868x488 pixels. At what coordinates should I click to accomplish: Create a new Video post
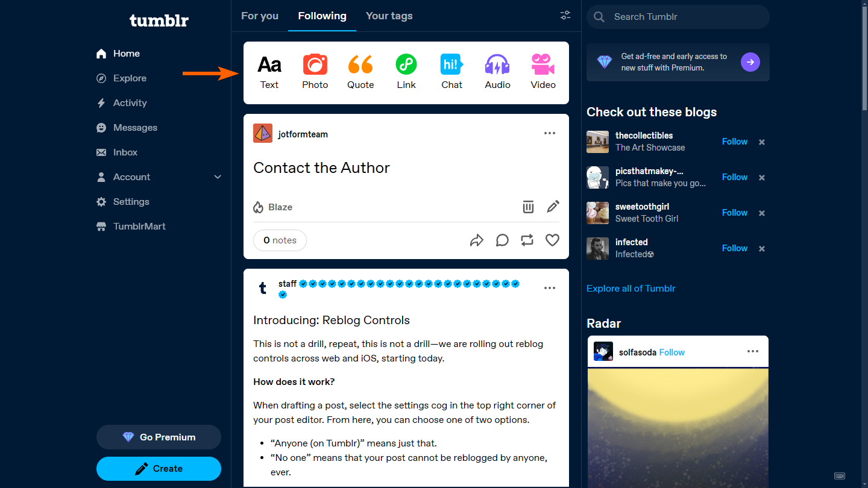click(543, 72)
